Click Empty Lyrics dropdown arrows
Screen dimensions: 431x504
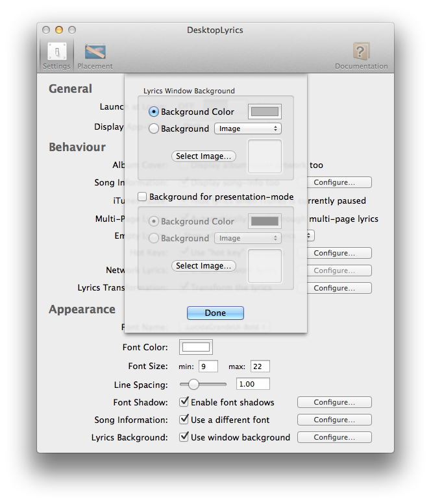[x=310, y=235]
